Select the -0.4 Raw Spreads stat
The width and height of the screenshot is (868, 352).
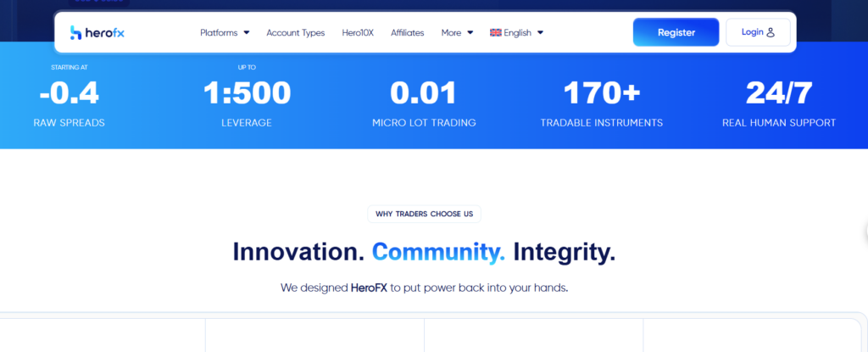(x=70, y=93)
